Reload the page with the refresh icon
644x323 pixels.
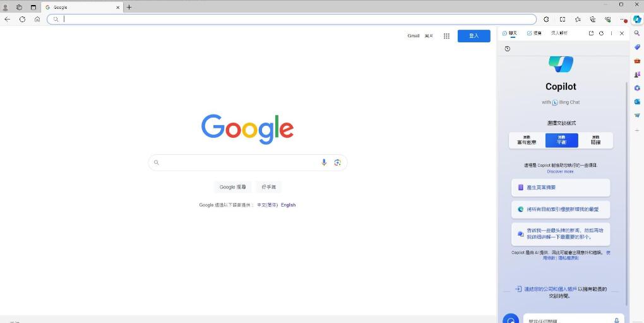[22, 20]
